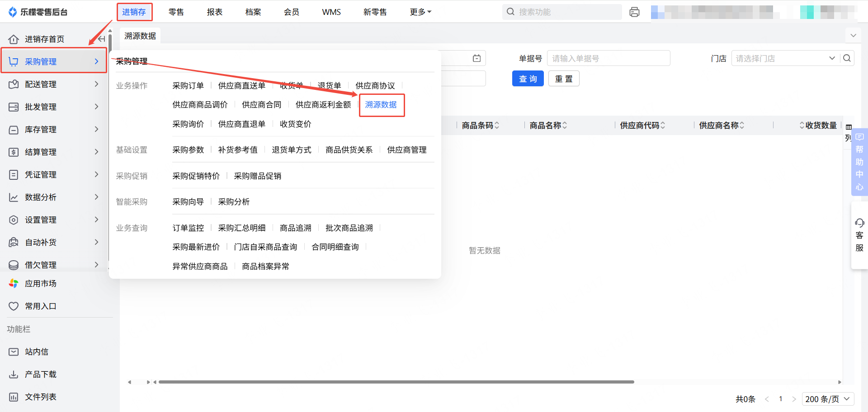Click the 凭证管理 voucher icon
Image resolution: width=868 pixels, height=412 pixels.
click(14, 175)
